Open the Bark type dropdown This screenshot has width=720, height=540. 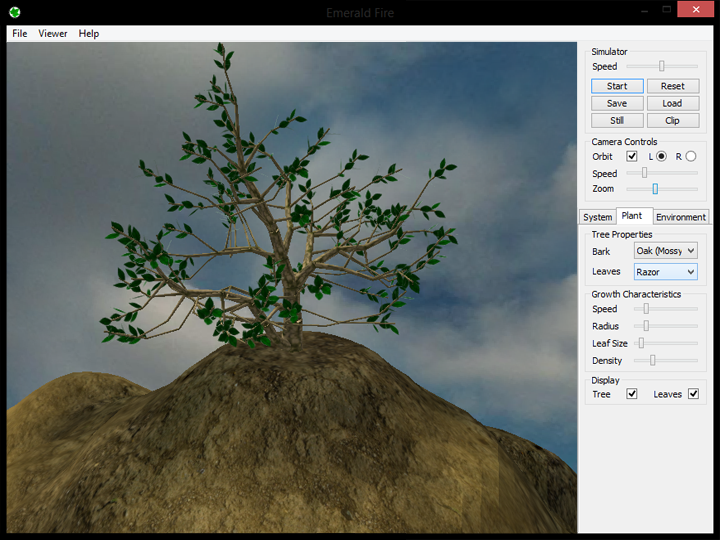pos(665,251)
